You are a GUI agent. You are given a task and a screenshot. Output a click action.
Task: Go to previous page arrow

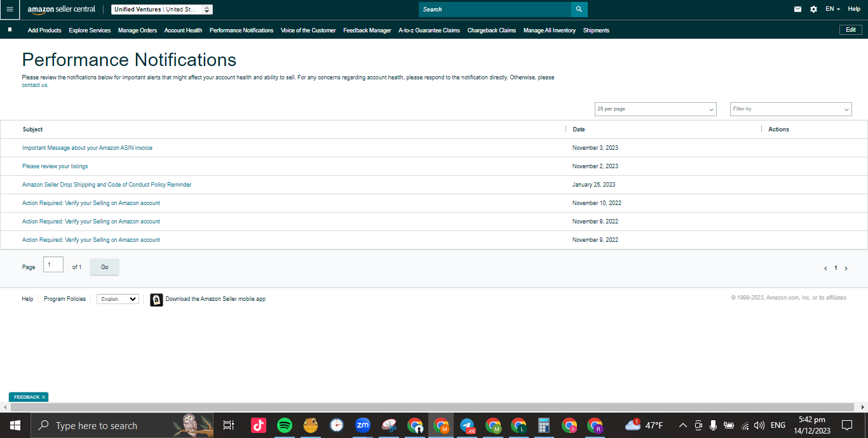pyautogui.click(x=825, y=269)
